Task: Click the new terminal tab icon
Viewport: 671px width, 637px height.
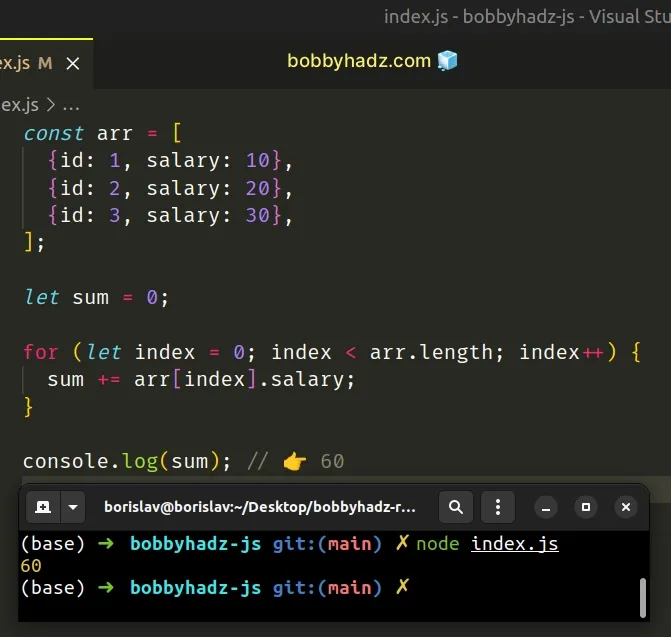Action: click(43, 507)
